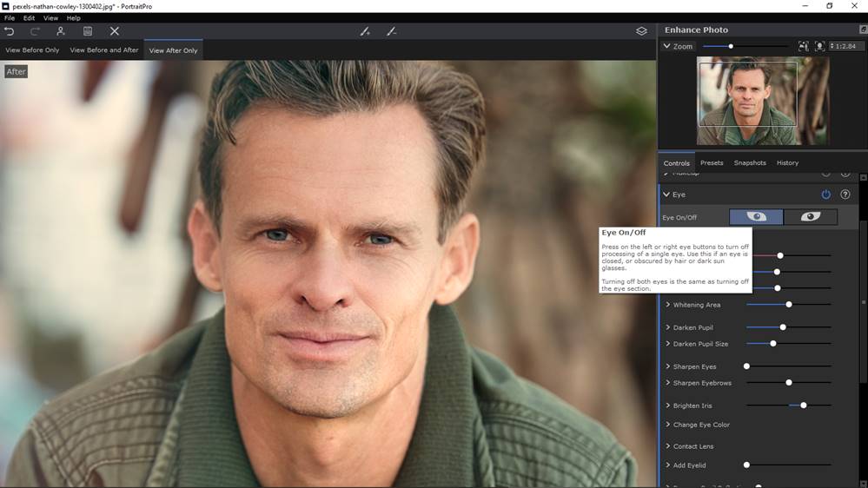
Task: Click the X close-image toolbar icon
Action: (x=115, y=31)
